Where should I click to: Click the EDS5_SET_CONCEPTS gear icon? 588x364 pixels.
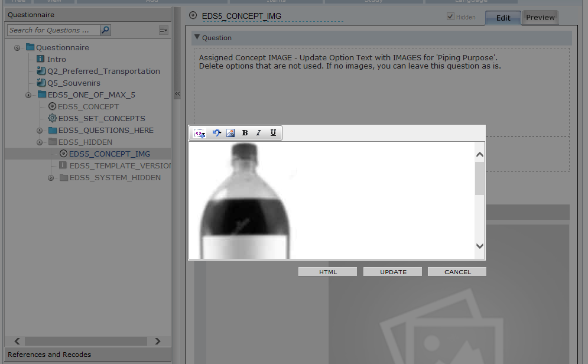pyautogui.click(x=52, y=118)
